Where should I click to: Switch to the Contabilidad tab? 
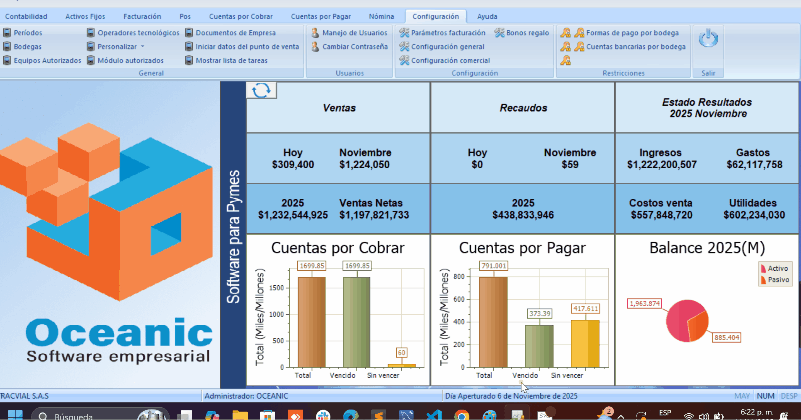click(26, 17)
